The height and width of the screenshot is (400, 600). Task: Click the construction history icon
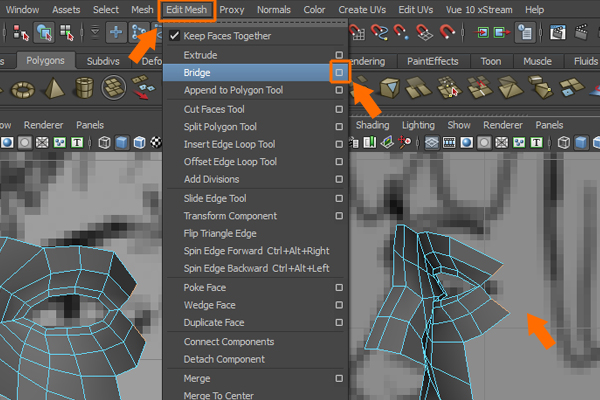point(525,33)
